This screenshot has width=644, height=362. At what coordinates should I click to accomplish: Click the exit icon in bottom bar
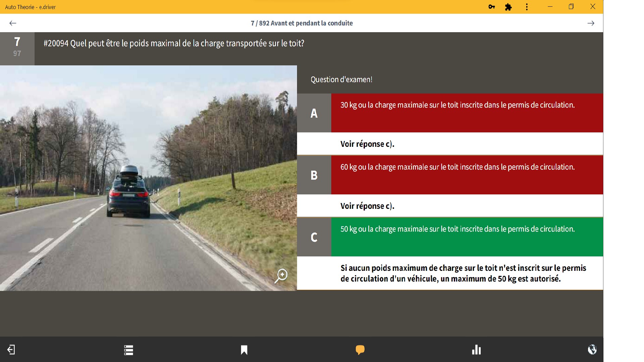[x=11, y=350]
